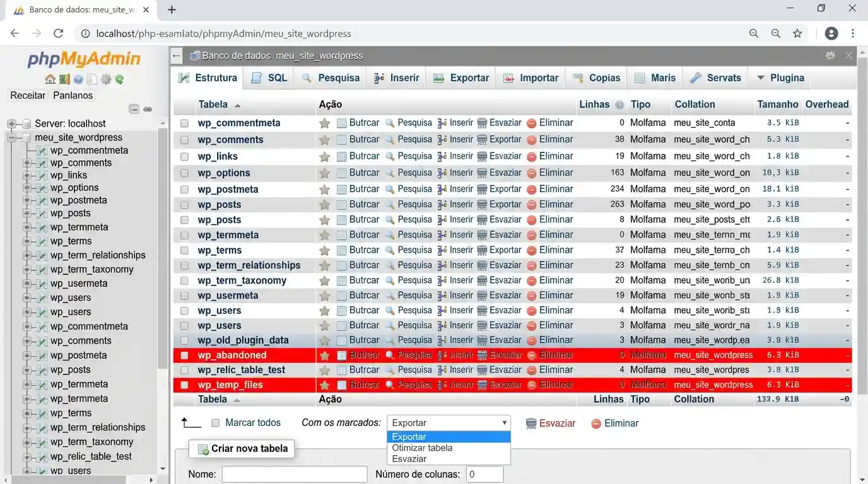Image resolution: width=868 pixels, height=484 pixels.
Task: Click the printer icon in database title bar
Action: (830, 55)
